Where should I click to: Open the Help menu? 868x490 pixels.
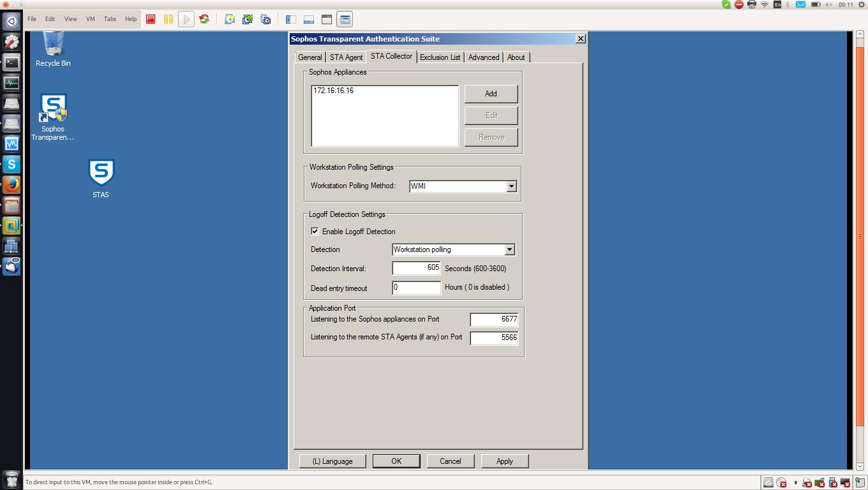pos(130,19)
